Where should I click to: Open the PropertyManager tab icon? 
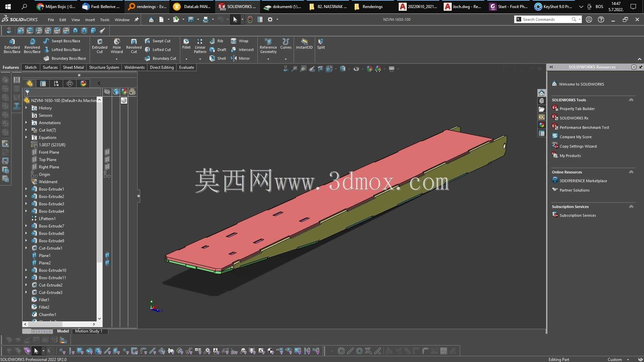[43, 84]
